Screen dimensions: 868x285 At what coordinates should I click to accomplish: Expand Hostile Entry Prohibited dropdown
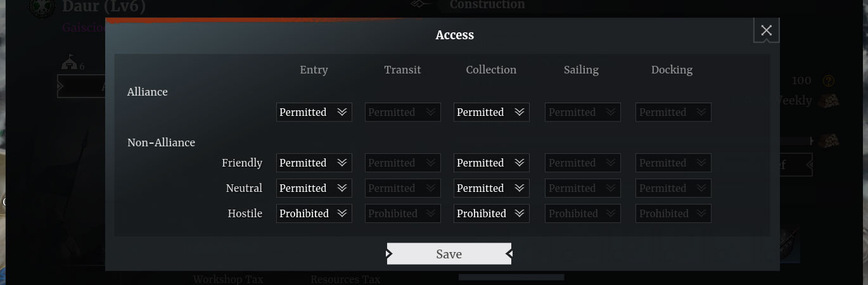coord(314,213)
